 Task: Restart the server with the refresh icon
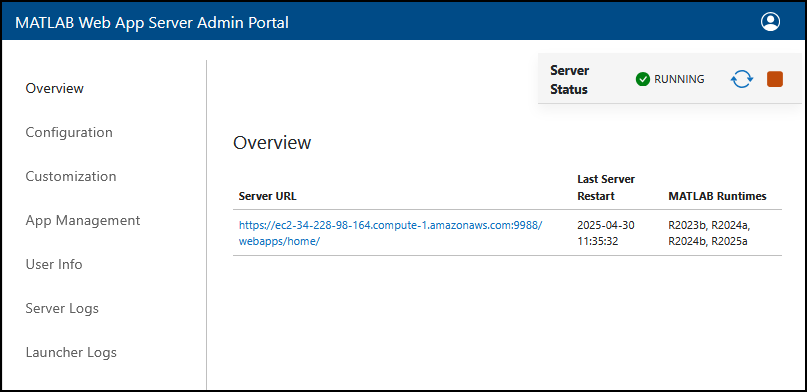742,79
